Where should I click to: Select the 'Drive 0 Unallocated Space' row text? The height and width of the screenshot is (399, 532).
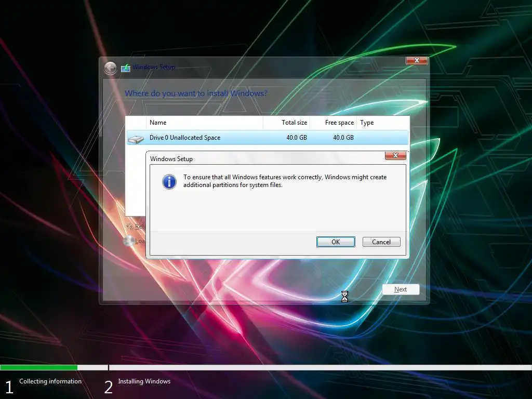click(185, 138)
